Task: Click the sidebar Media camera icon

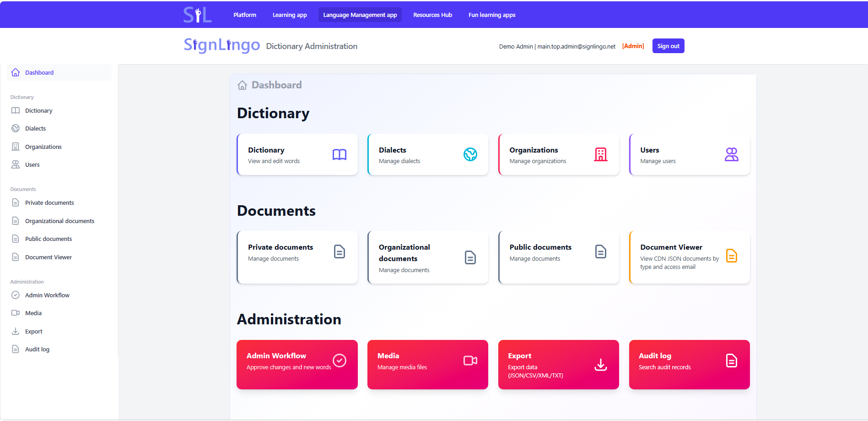Action: (x=16, y=313)
